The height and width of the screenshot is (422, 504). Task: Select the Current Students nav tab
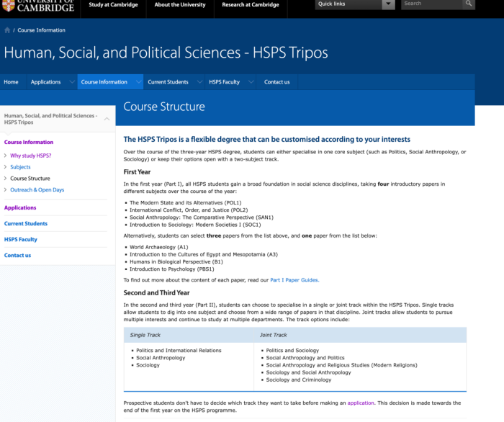168,82
